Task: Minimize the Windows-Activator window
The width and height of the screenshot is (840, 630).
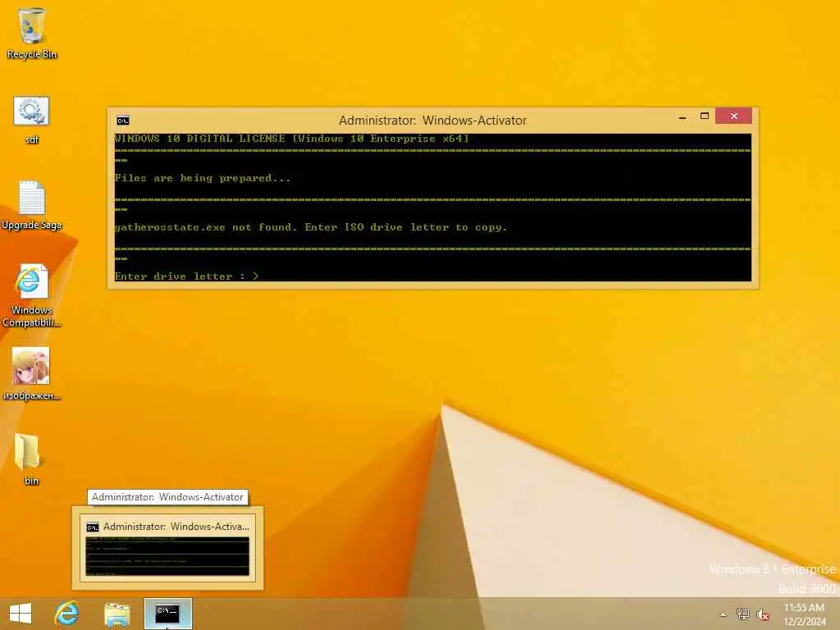Action: [682, 116]
